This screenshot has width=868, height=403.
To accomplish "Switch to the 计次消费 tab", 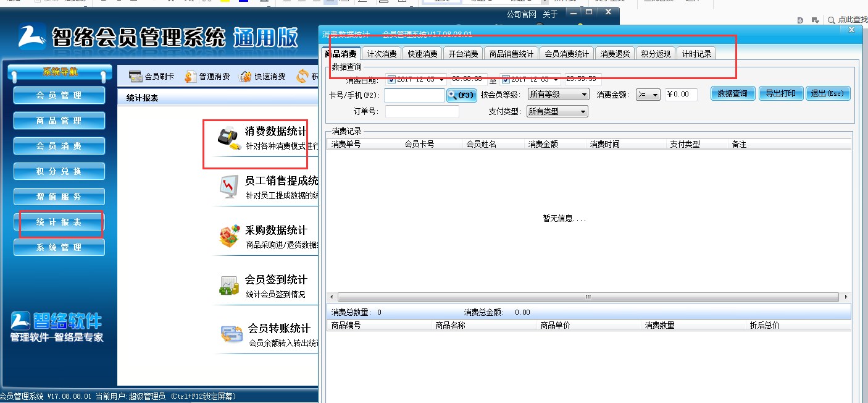I will click(382, 54).
